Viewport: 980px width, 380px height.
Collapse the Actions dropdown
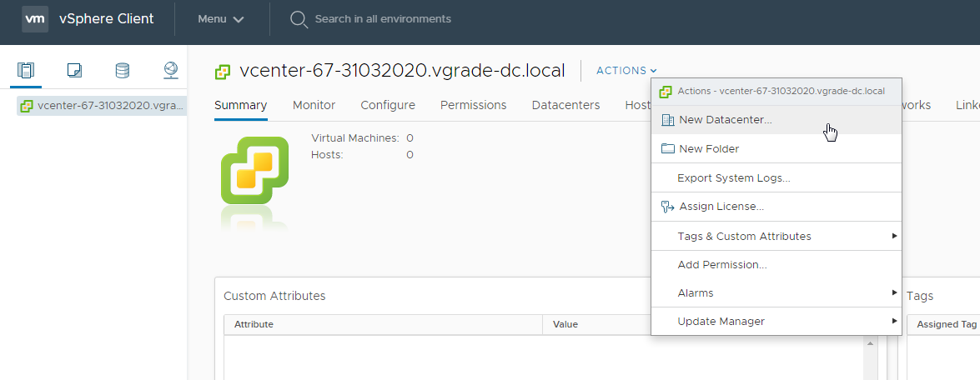(x=626, y=71)
